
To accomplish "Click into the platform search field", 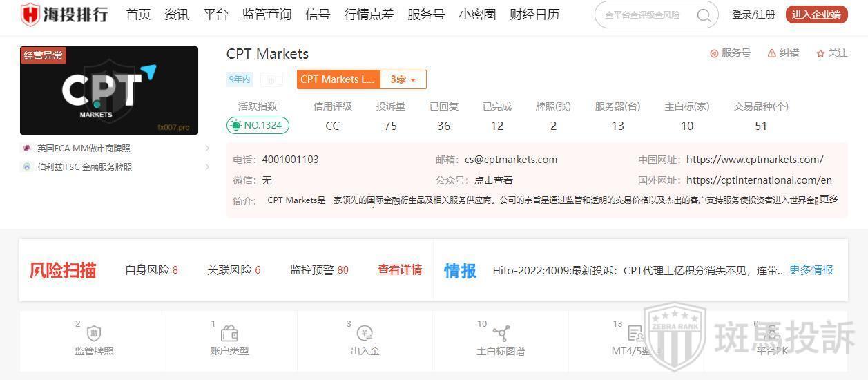I will (x=642, y=15).
